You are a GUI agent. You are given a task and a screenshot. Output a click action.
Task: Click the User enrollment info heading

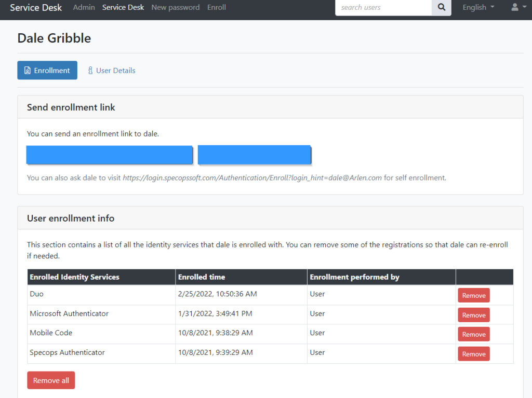(71, 218)
